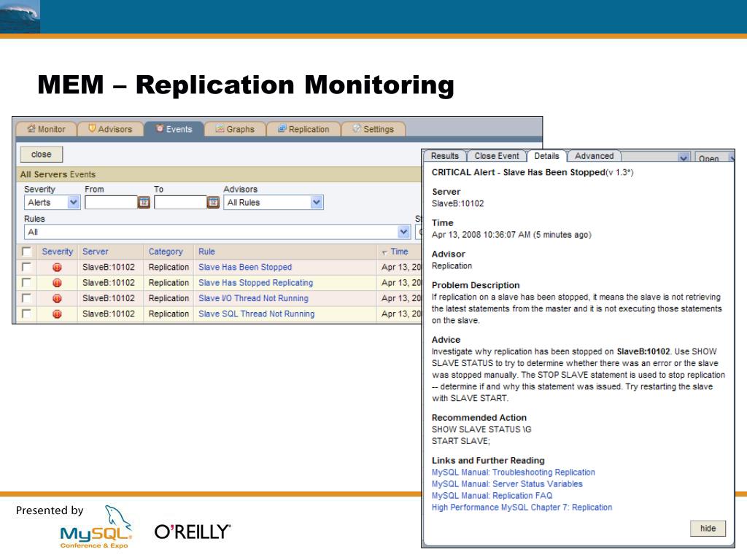This screenshot has width=747, height=560.
Task: Open the Settings tab
Action: coord(373,129)
